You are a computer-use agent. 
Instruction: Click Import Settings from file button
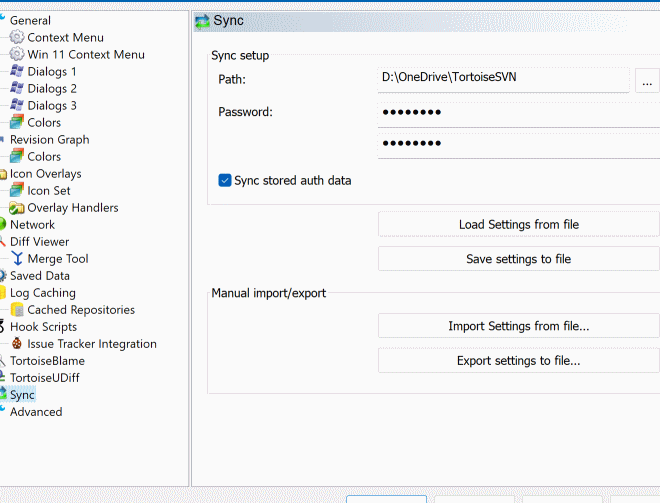[518, 326]
